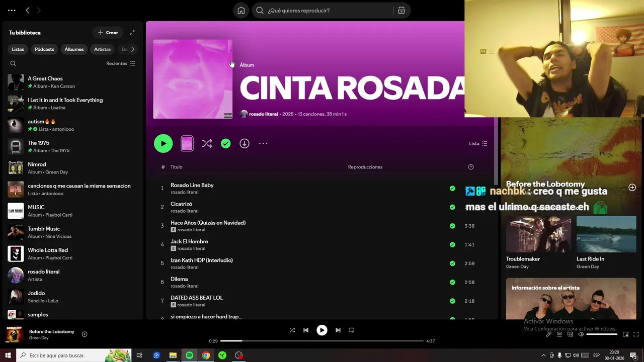Image resolution: width=644 pixels, height=362 pixels.
Task: Sort tracks by the duration clock icon
Action: click(471, 167)
